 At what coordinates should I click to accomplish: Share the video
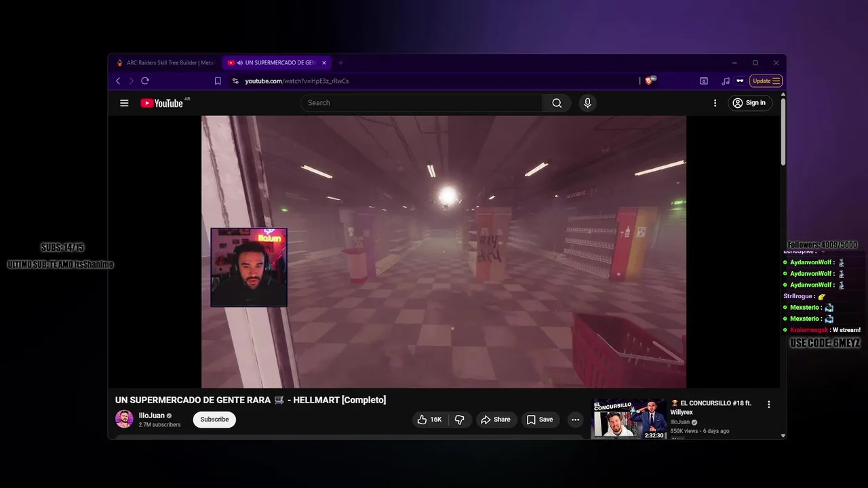[x=496, y=420]
